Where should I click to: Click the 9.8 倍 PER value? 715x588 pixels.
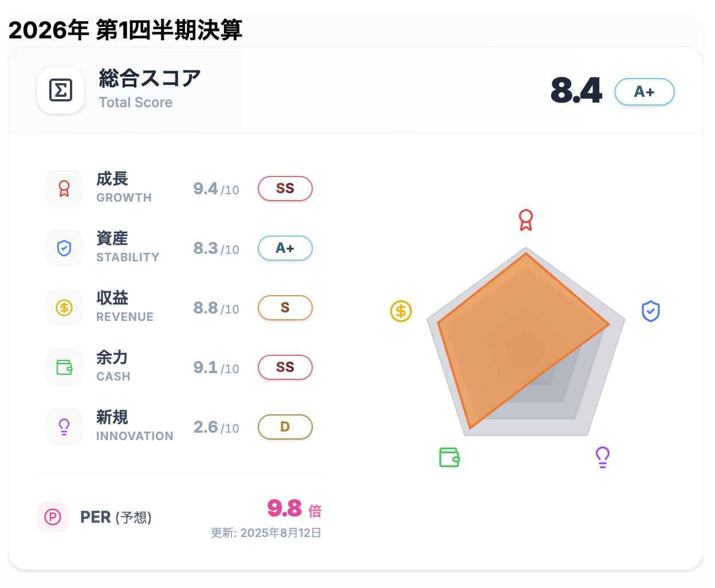[x=294, y=509]
